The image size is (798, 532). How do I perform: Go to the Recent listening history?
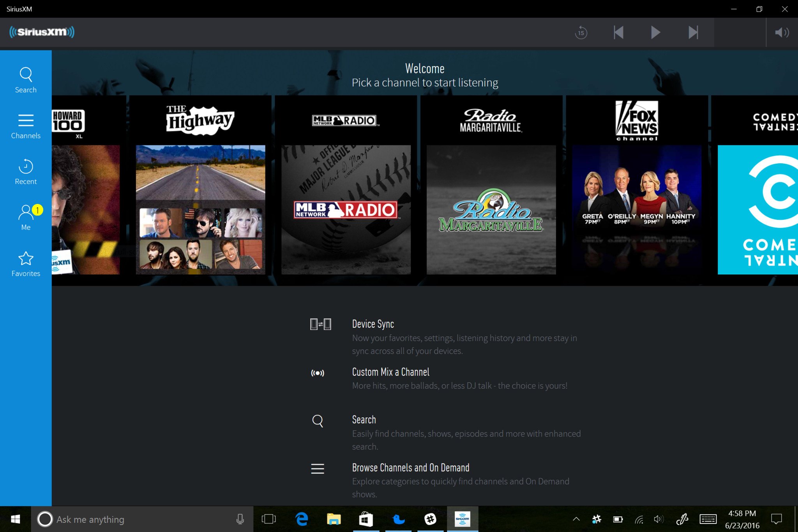tap(26, 172)
